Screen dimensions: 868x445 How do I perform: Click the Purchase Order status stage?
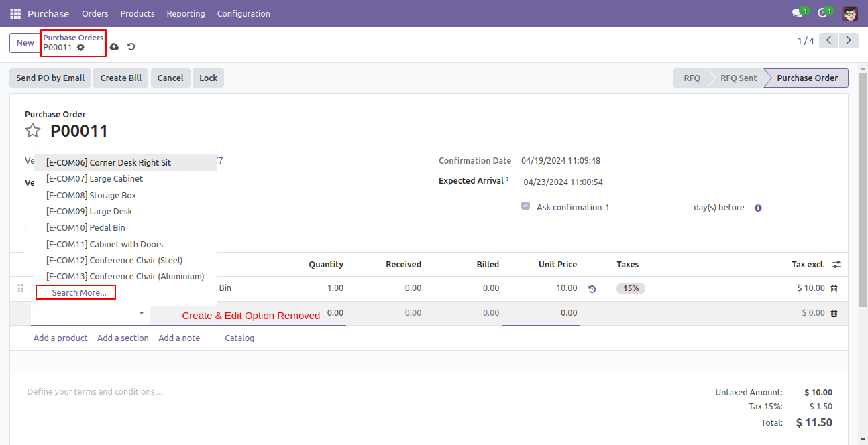tap(807, 78)
